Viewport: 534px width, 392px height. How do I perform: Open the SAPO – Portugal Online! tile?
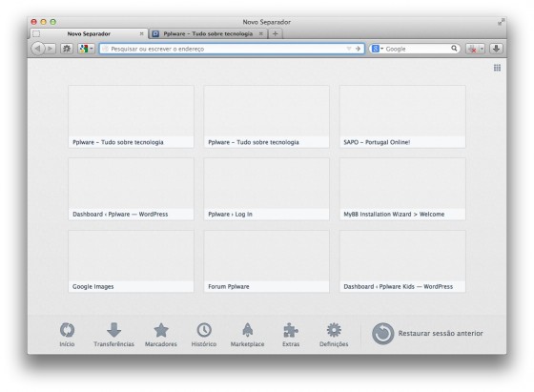[x=402, y=116]
